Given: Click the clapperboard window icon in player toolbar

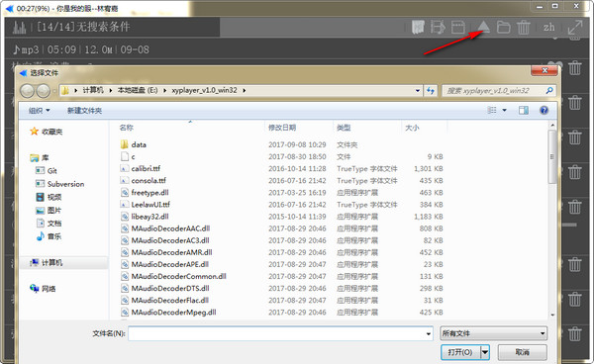Looking at the screenshot, I should click(x=458, y=28).
